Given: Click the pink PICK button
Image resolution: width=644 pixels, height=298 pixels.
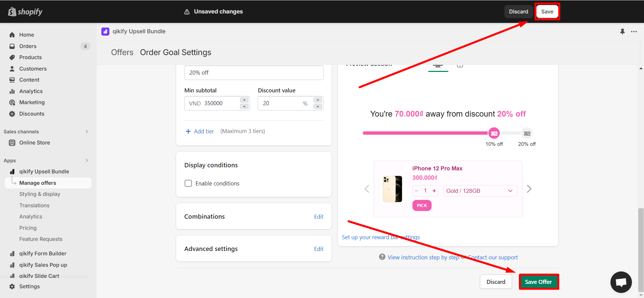Looking at the screenshot, I should click(x=422, y=206).
